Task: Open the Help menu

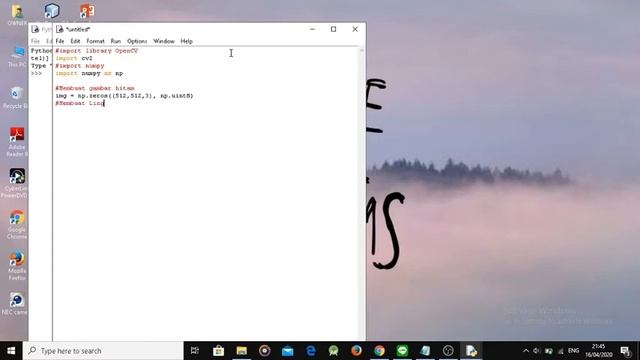Action: tap(187, 41)
